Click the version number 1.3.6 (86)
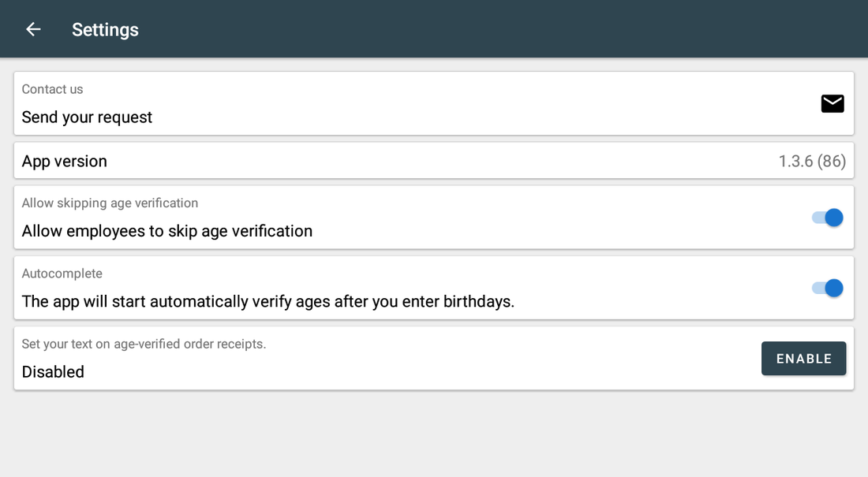This screenshot has height=477, width=868. 812,161
